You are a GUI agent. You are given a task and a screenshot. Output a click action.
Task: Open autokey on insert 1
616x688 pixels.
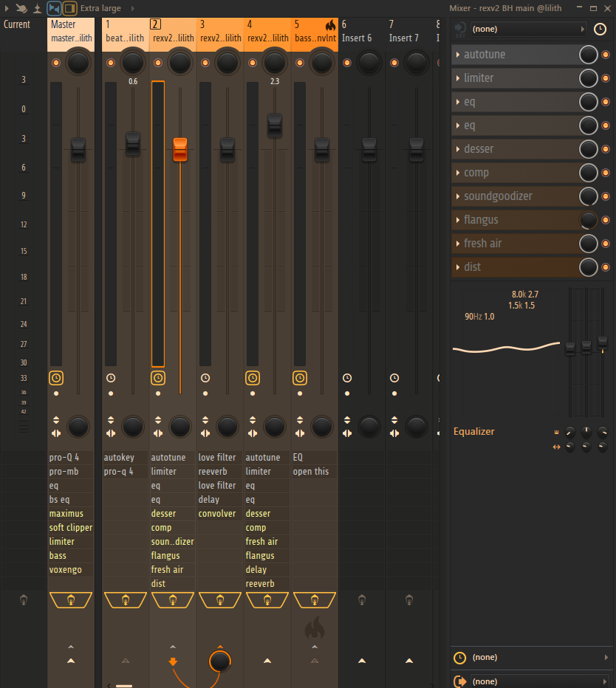[x=125, y=457]
